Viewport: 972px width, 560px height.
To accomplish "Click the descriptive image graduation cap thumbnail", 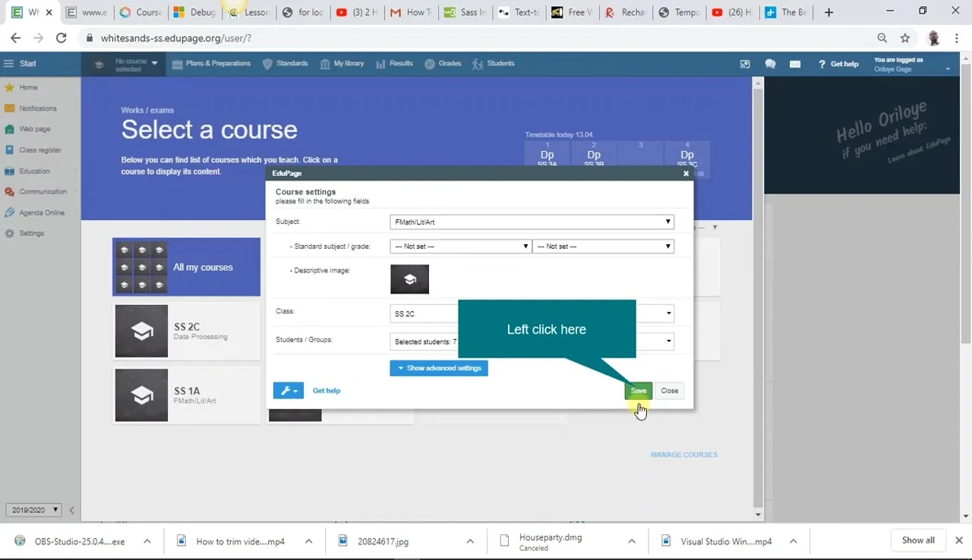I will [x=409, y=279].
